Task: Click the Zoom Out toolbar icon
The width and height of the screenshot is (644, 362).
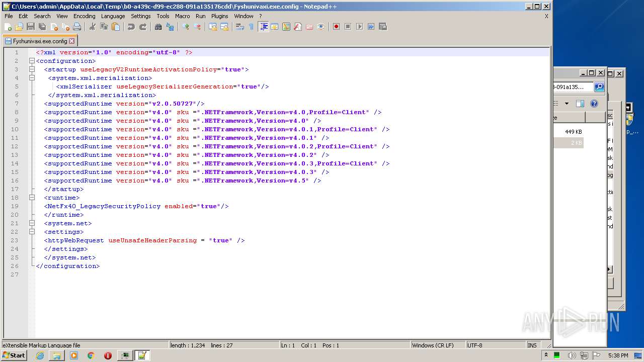Action: [x=197, y=27]
